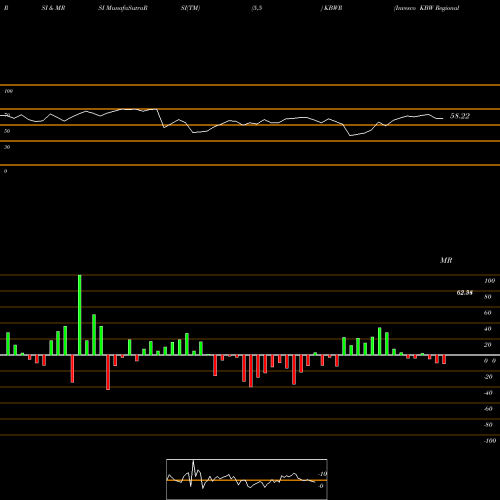Image resolution: width=500 pixels, height=500 pixels.
Task: Click the 'SI & MR' header label
Action: click(x=53, y=8)
